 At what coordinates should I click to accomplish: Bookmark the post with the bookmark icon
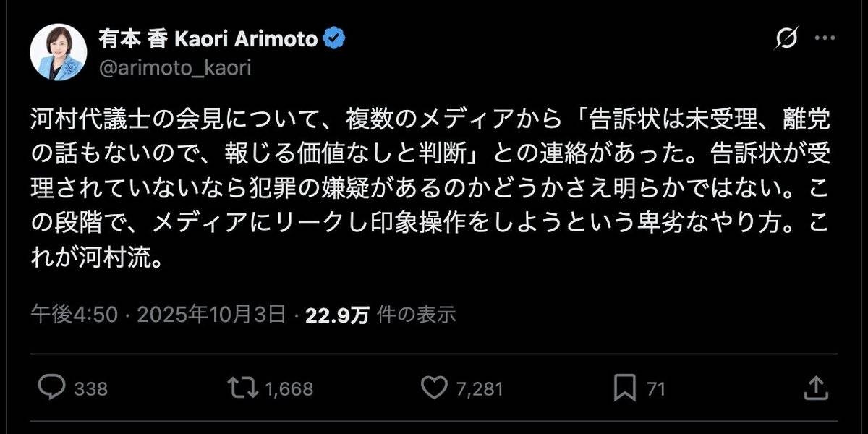coord(624,388)
